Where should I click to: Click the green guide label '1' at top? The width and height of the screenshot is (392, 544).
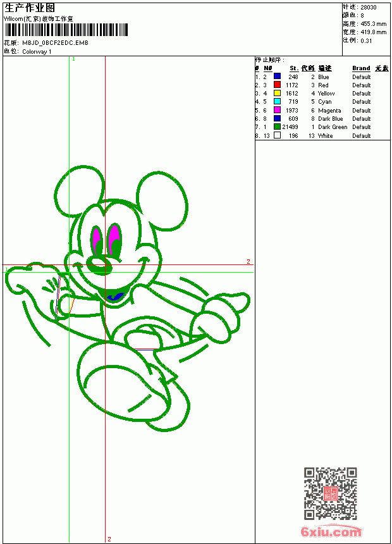tap(73, 59)
